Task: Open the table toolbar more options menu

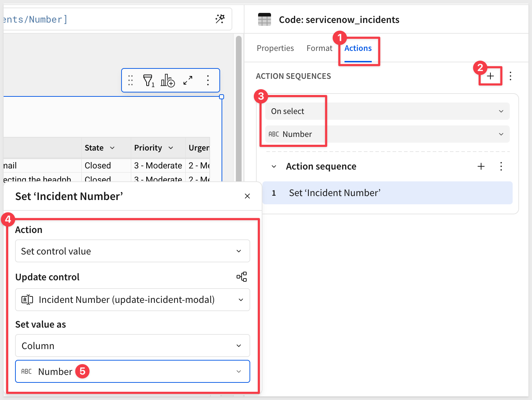Action: (x=208, y=80)
